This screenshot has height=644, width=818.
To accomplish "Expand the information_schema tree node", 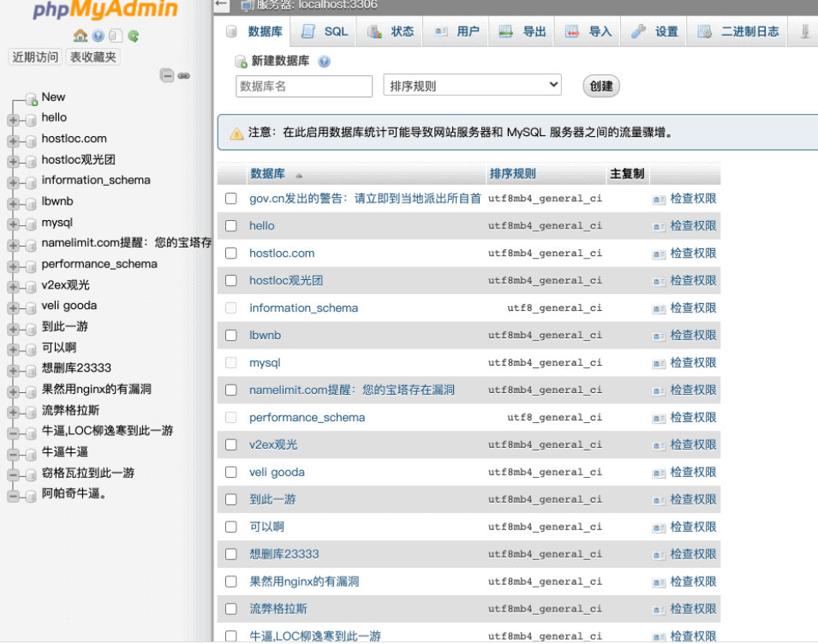I will coord(13,181).
